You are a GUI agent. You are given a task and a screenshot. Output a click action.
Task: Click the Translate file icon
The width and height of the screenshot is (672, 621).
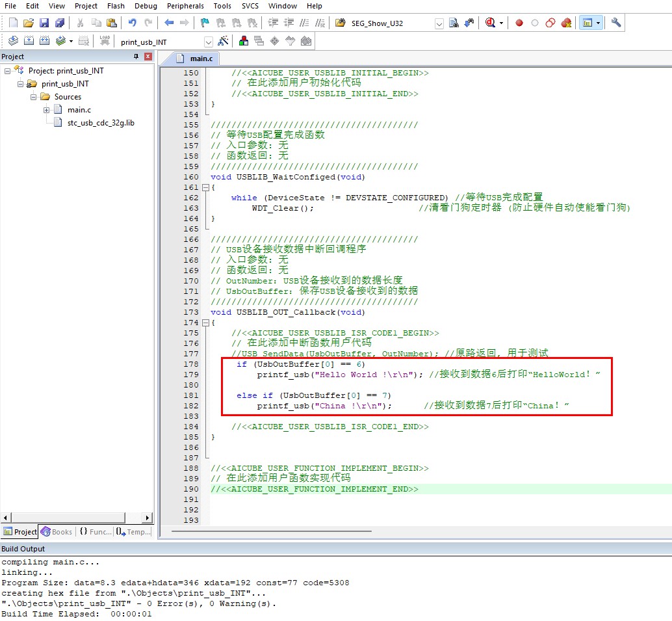[x=13, y=41]
